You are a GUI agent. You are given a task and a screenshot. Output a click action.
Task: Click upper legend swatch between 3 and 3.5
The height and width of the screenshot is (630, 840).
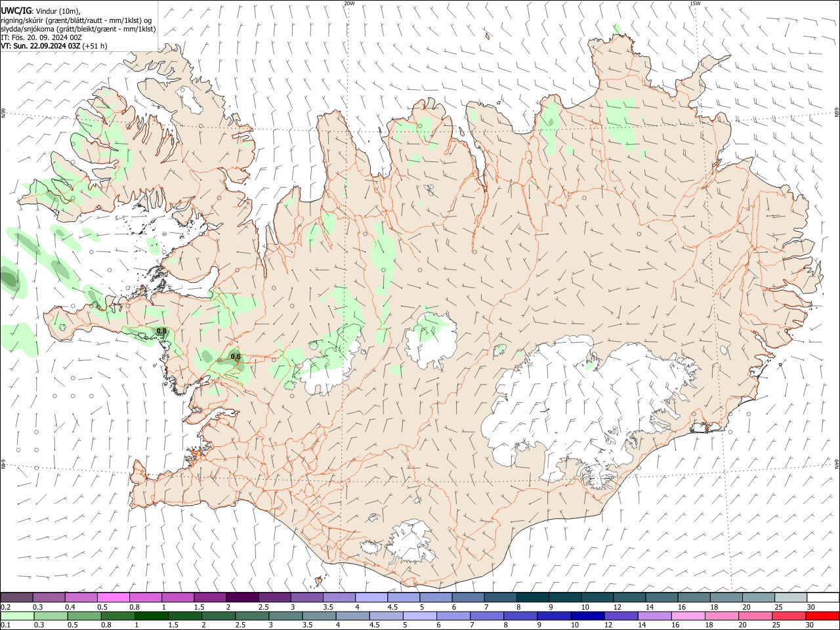point(306,597)
